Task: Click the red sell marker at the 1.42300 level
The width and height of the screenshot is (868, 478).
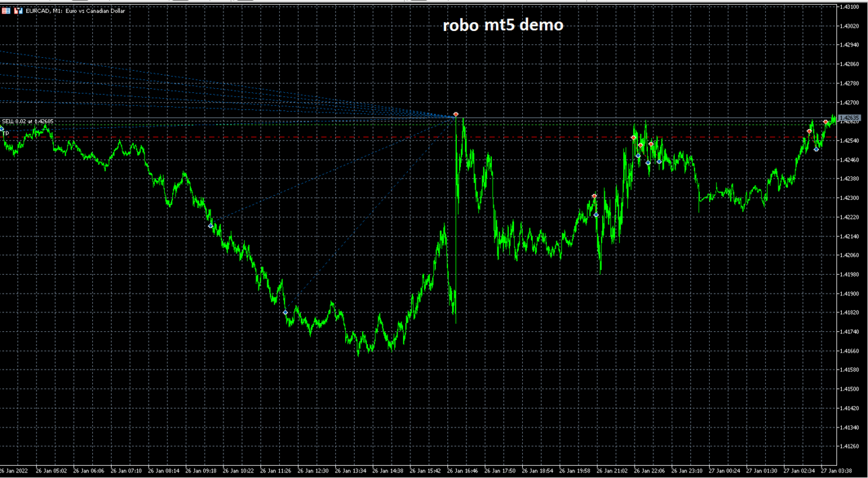Action: [594, 197]
